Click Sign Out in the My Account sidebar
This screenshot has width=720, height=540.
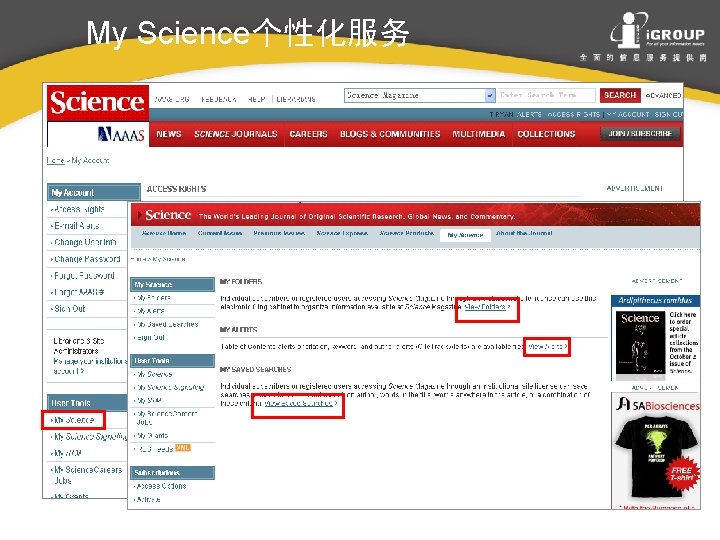point(69,309)
